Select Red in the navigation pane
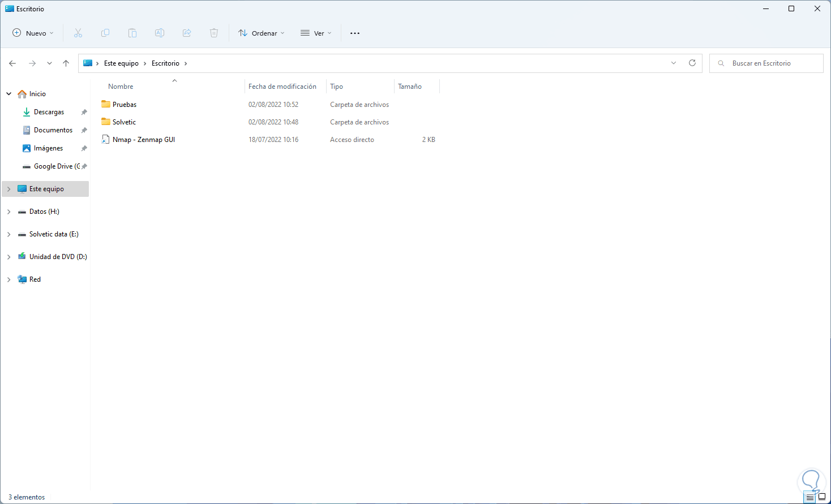 [35, 279]
